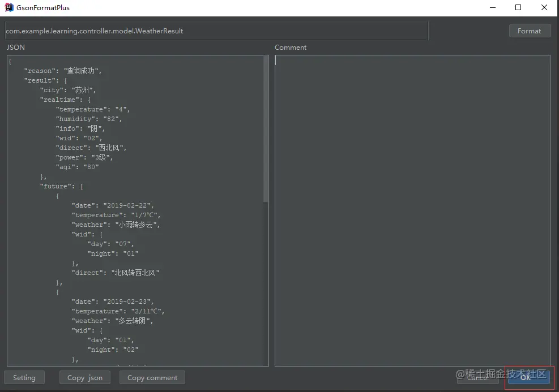This screenshot has width=559, height=392.
Task: Click the "power": "3级" line
Action: click(x=84, y=157)
